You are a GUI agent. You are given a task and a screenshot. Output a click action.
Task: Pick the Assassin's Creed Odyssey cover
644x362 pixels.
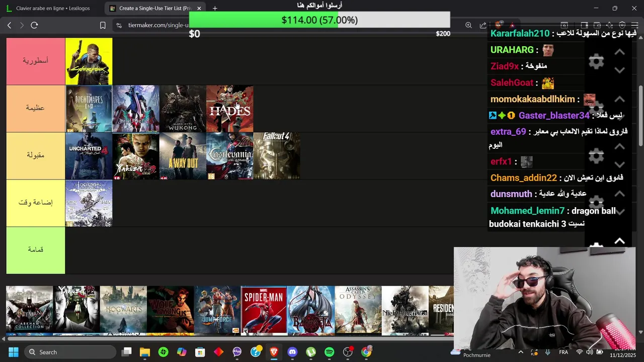tap(358, 310)
